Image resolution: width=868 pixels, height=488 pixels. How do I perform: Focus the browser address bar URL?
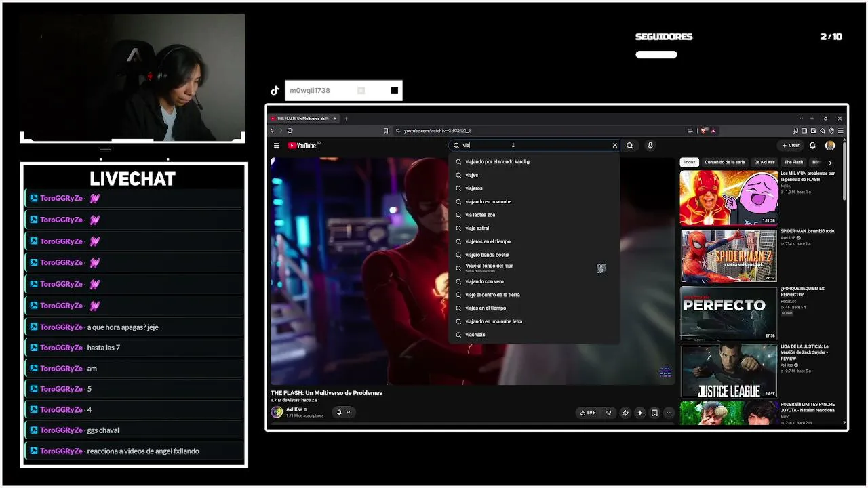437,131
